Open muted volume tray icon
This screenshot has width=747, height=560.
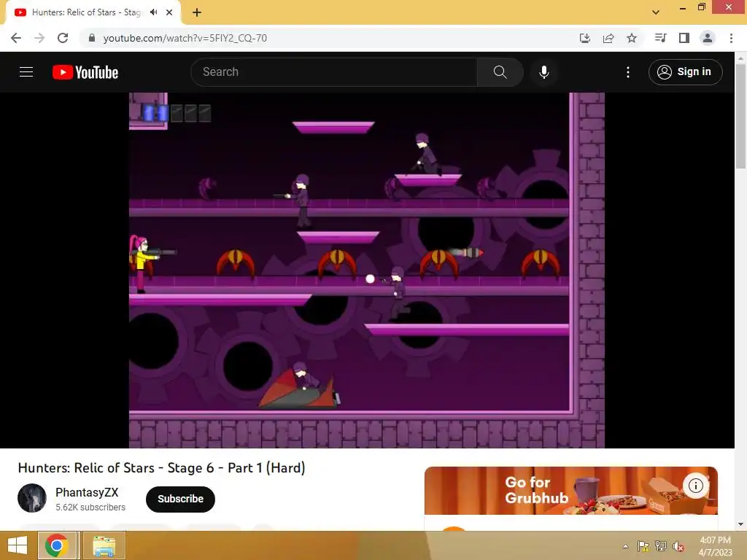coord(678,546)
